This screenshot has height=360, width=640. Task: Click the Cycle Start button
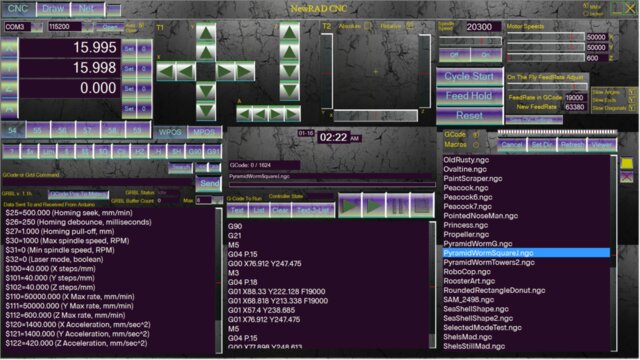pos(469,76)
